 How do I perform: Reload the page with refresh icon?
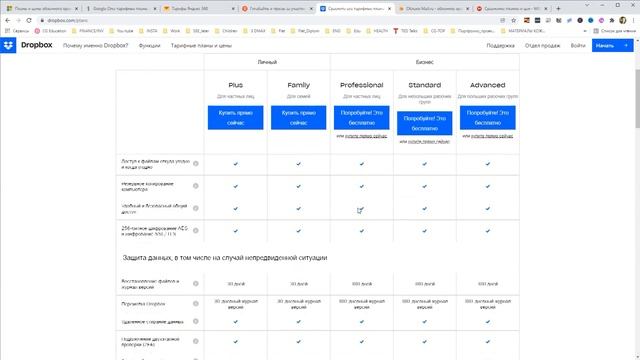coord(29,20)
